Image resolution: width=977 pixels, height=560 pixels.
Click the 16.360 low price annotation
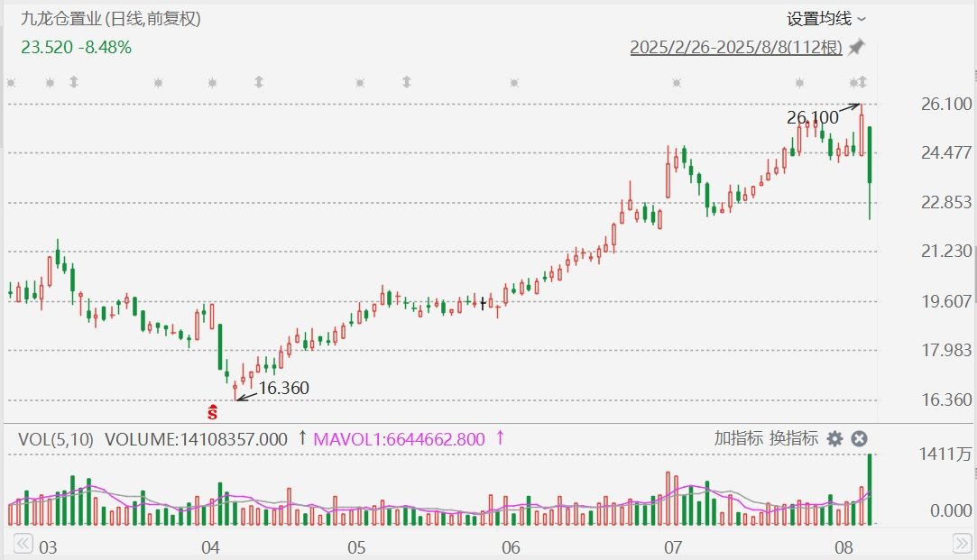pyautogui.click(x=283, y=388)
